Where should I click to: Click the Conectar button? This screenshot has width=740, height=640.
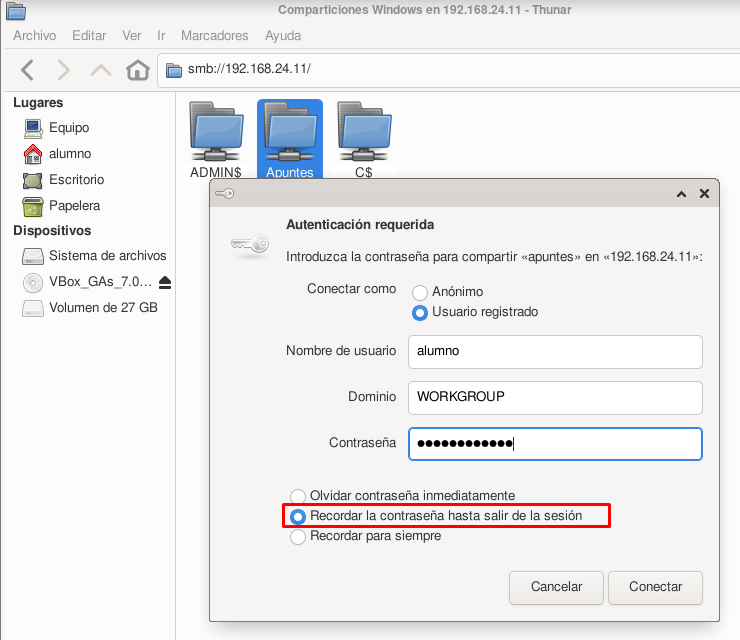point(655,587)
